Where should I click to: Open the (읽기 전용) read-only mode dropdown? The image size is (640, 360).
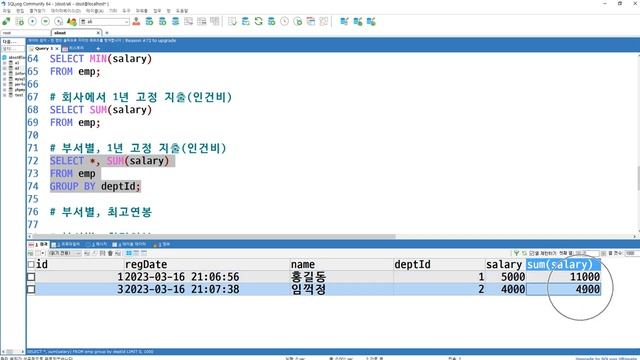pyautogui.click(x=64, y=253)
